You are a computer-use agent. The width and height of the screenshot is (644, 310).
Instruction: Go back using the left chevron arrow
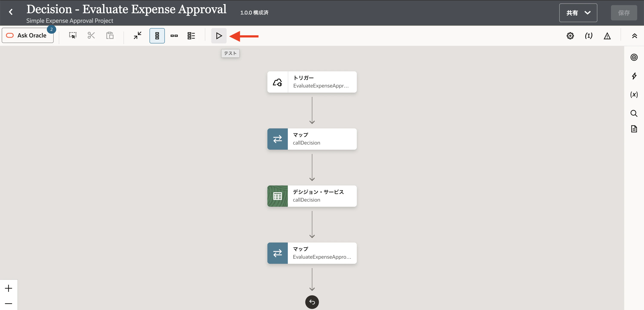(11, 12)
